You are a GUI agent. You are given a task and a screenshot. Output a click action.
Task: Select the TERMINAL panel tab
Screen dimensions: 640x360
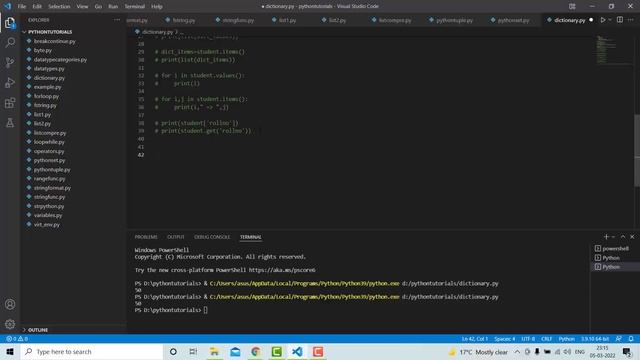pos(251,237)
